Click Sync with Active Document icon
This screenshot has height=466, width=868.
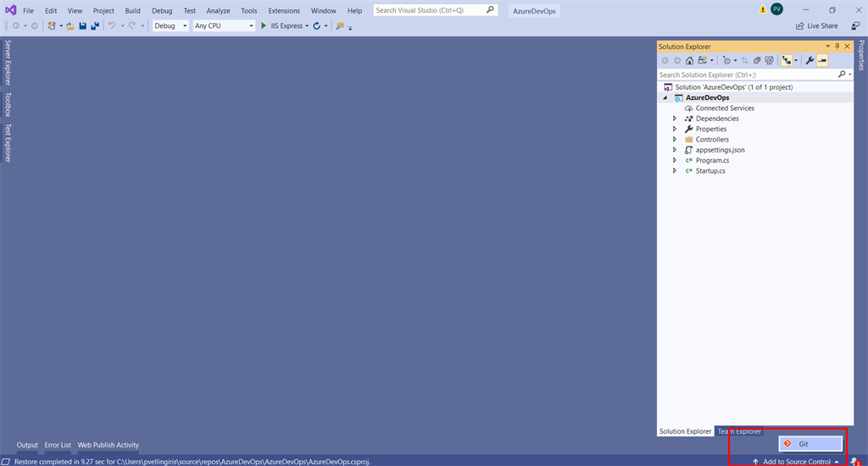744,60
